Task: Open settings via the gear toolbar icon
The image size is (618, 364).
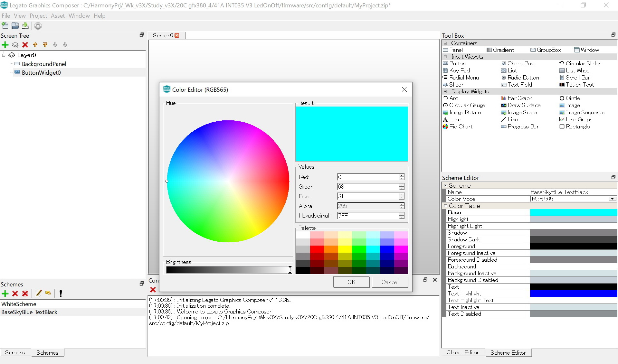Action: point(38,26)
